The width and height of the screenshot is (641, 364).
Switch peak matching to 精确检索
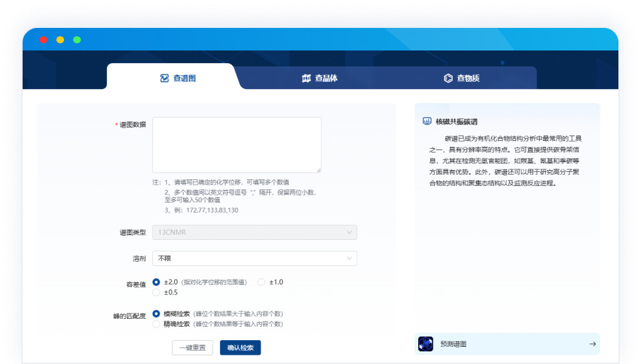point(156,324)
